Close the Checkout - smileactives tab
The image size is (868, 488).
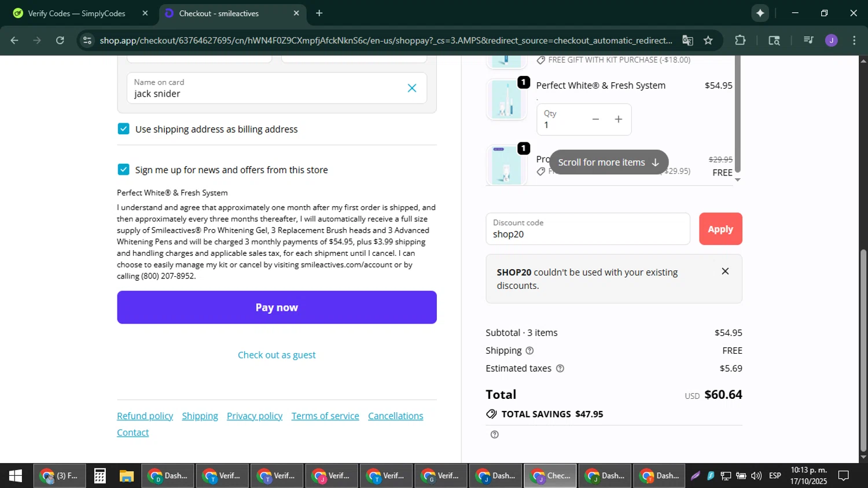[296, 13]
